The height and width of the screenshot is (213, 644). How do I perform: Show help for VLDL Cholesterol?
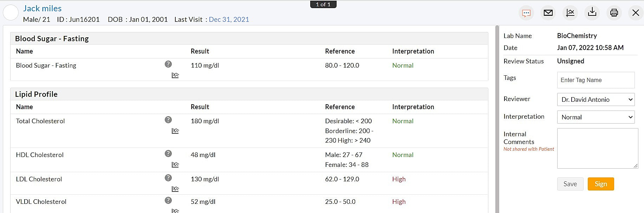pyautogui.click(x=168, y=200)
